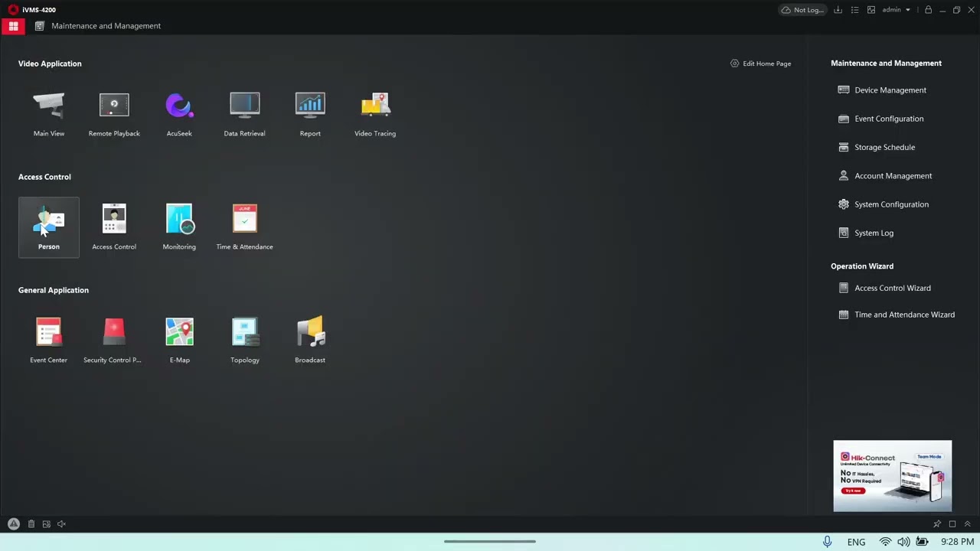Open the Event Center

point(49,341)
